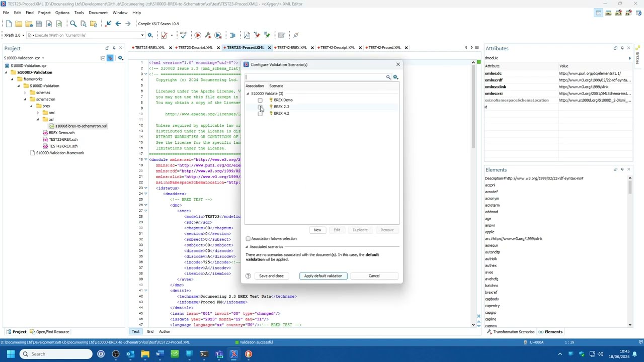Open Microsoft Teams from the taskbar
The image size is (644, 362).
[x=219, y=354]
